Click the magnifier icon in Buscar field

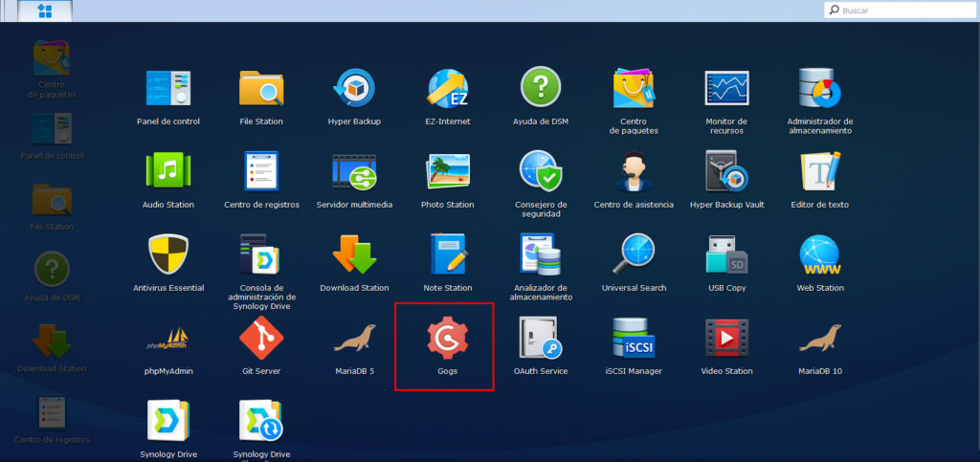pyautogui.click(x=835, y=10)
